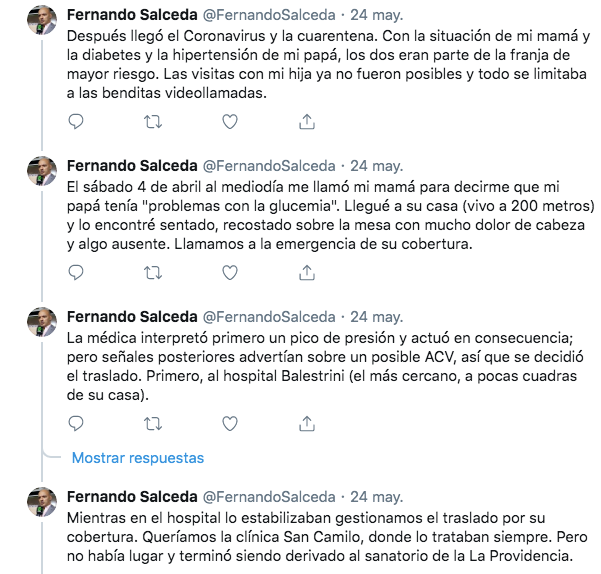
Task: Retweet the hospital Balestrini tweet
Action: [154, 423]
